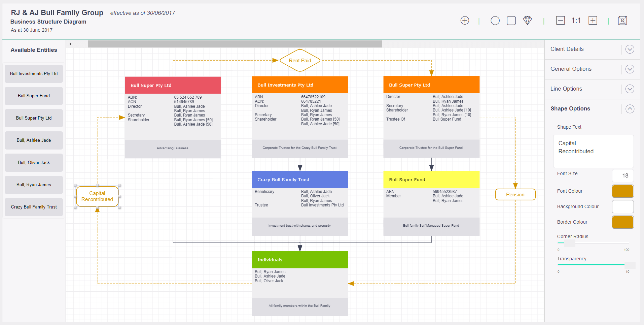
Task: Edit the Shape Text box
Action: pyautogui.click(x=593, y=152)
